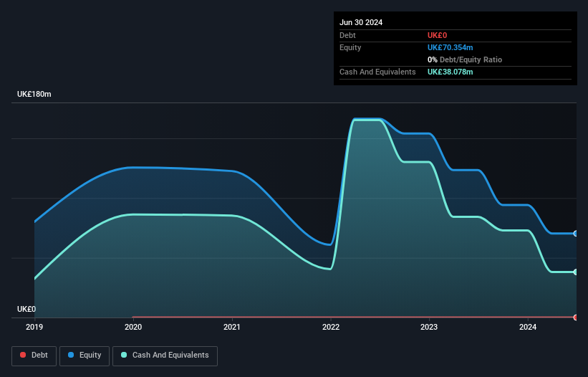Click the red Debt legend dot
The width and height of the screenshot is (588, 377).
tap(23, 355)
